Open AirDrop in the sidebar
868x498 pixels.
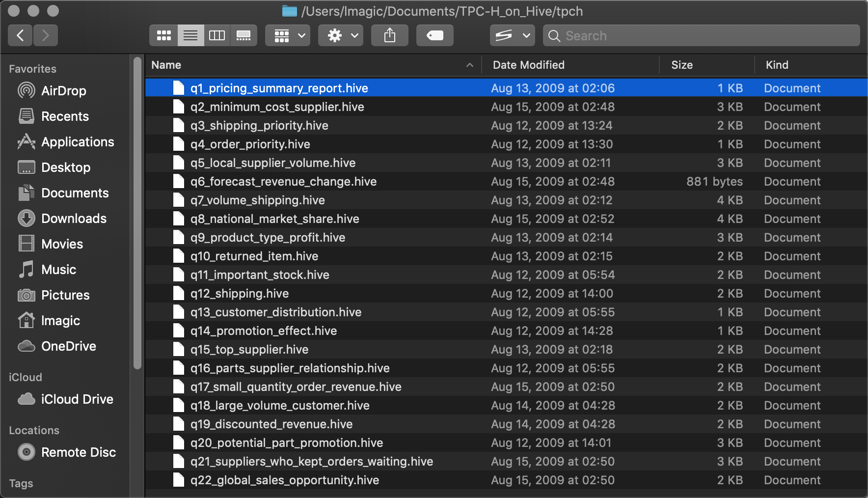tap(64, 91)
